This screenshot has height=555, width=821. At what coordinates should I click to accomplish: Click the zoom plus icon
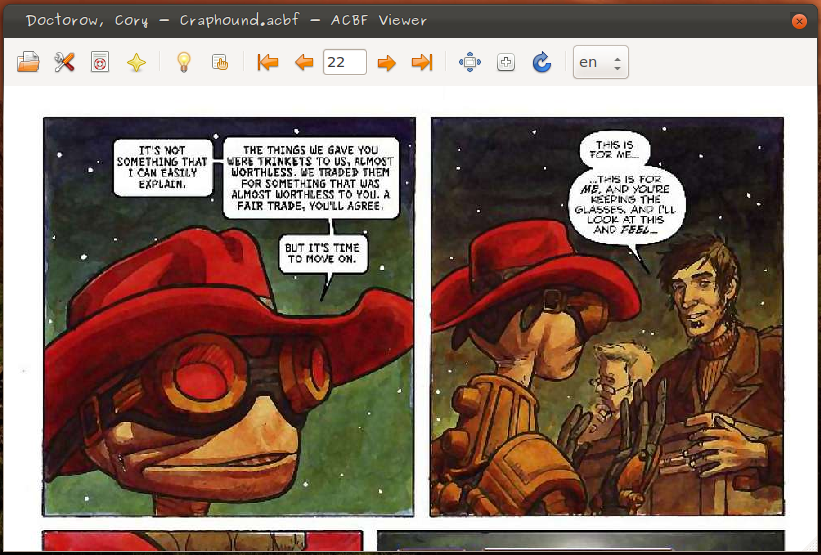tap(506, 62)
